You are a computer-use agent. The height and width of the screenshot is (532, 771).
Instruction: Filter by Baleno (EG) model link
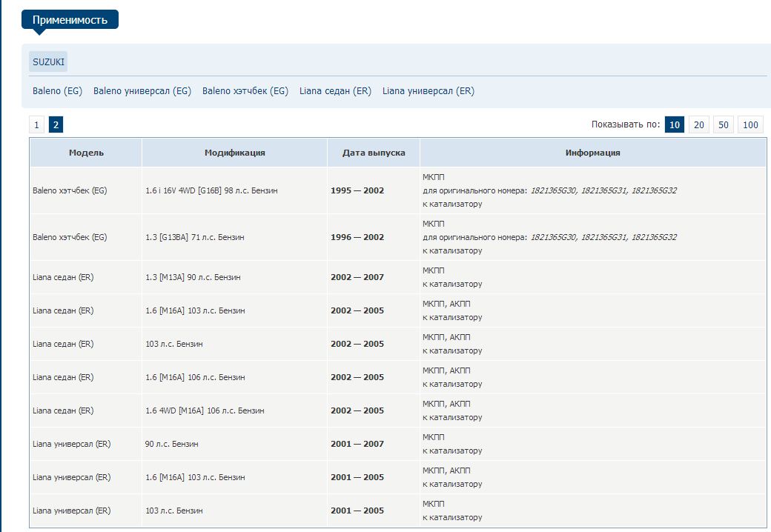click(x=57, y=91)
